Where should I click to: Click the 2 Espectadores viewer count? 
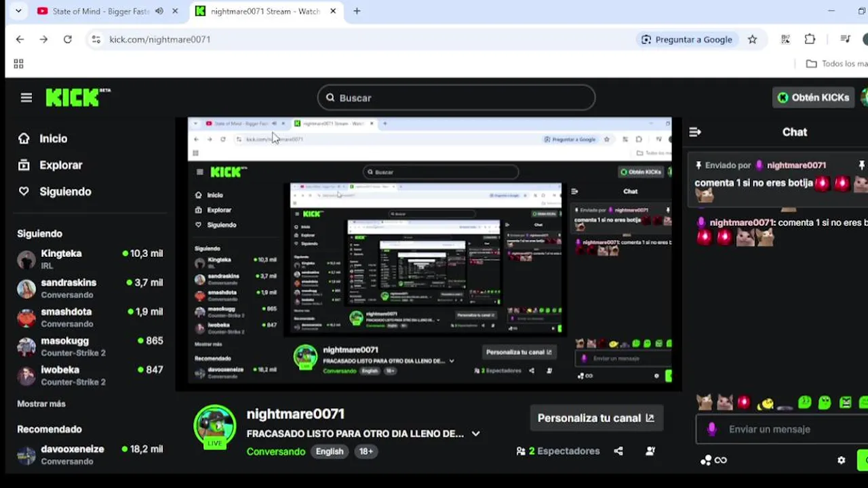pos(558,451)
